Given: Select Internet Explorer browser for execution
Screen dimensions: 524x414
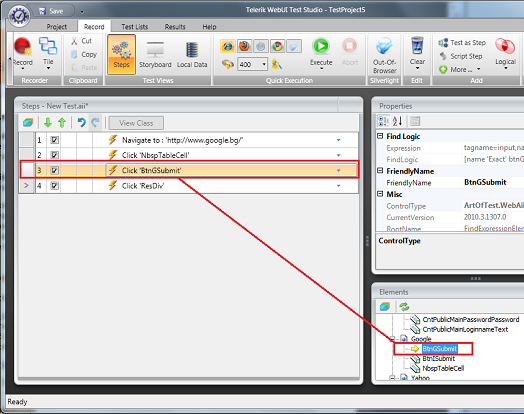Looking at the screenshot, I should (228, 46).
